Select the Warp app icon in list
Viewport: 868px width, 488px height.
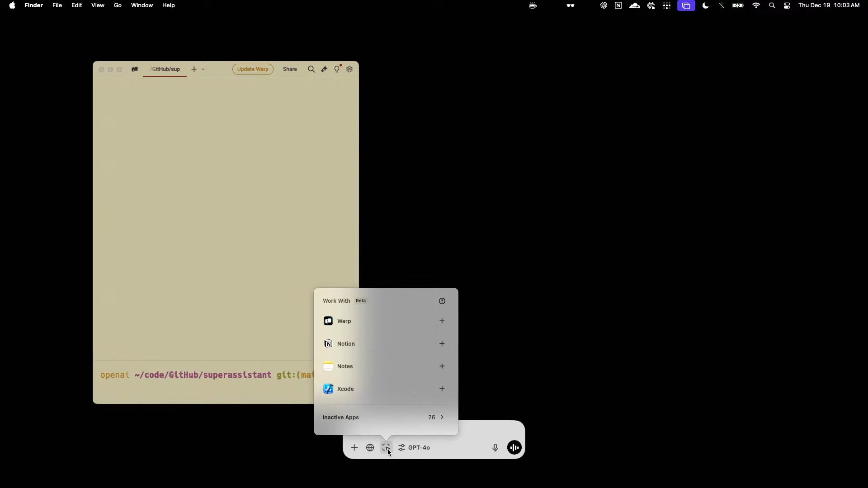tap(328, 321)
